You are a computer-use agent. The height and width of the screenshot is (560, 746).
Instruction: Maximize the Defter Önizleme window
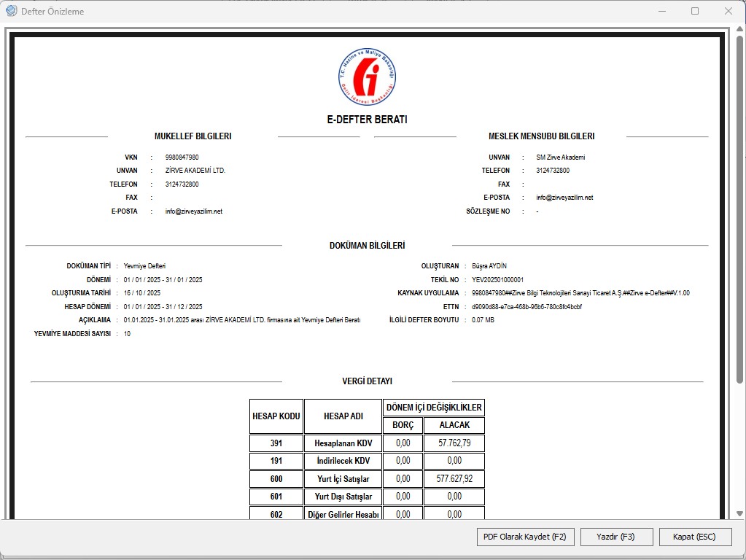tap(695, 11)
